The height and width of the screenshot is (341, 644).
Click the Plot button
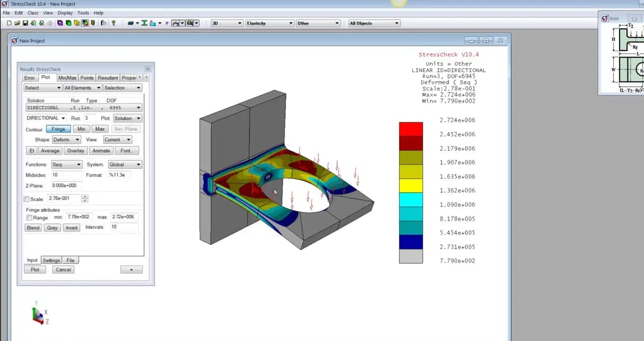(35, 269)
